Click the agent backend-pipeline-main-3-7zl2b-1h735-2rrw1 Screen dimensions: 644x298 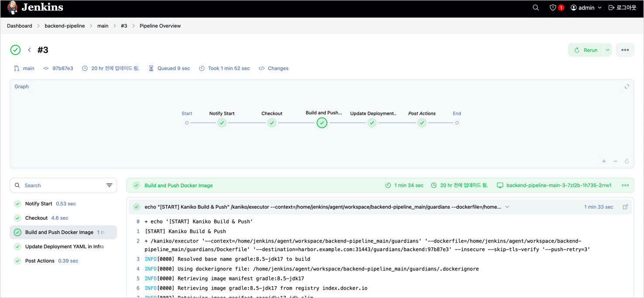point(554,185)
